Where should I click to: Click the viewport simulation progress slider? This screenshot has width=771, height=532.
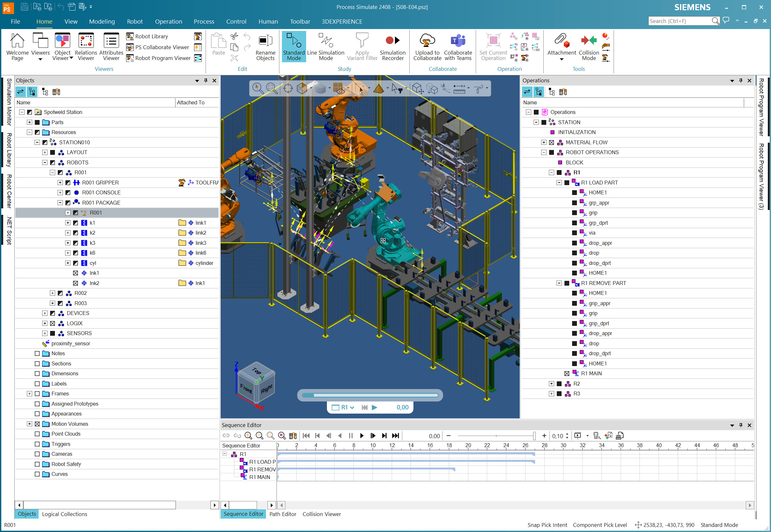click(x=369, y=395)
